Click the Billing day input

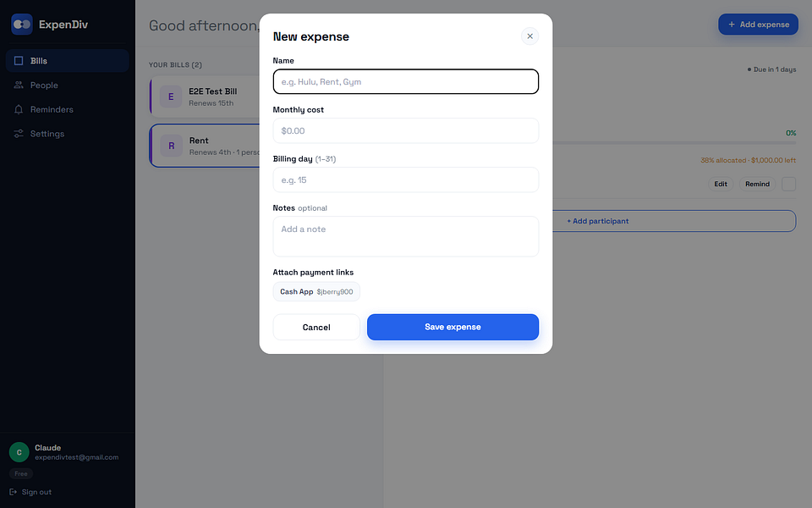click(x=405, y=179)
